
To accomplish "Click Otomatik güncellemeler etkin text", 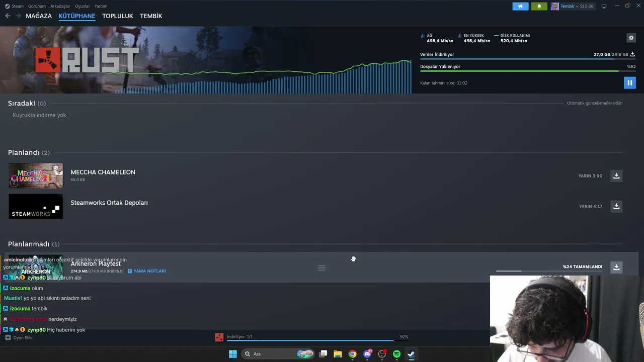I will (595, 103).
